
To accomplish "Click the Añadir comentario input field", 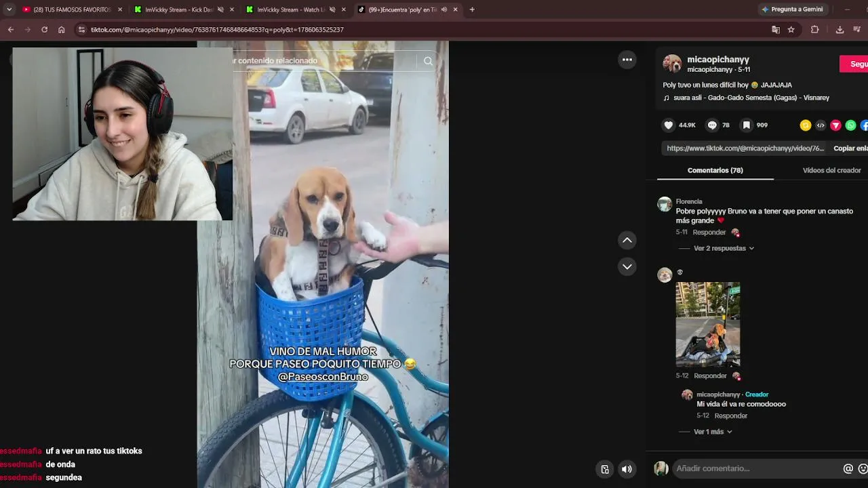I will point(756,468).
